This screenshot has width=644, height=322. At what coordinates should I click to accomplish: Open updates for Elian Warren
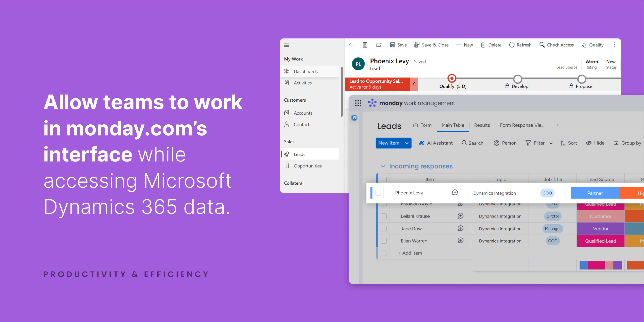[x=460, y=241]
